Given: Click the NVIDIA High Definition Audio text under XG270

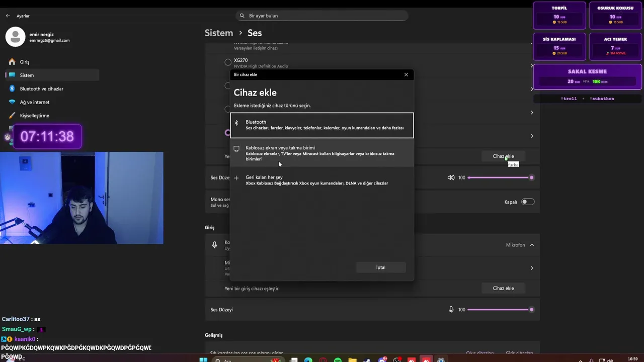Looking at the screenshot, I should [x=261, y=66].
